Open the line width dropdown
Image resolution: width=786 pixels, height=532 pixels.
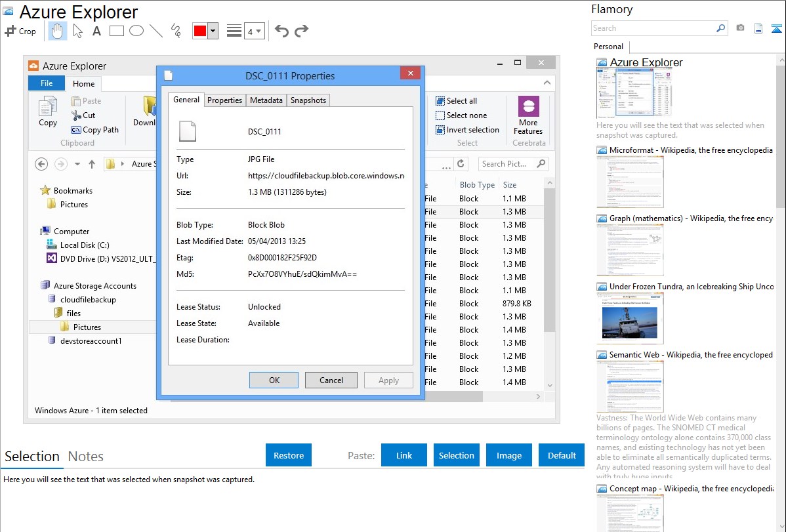click(x=254, y=31)
